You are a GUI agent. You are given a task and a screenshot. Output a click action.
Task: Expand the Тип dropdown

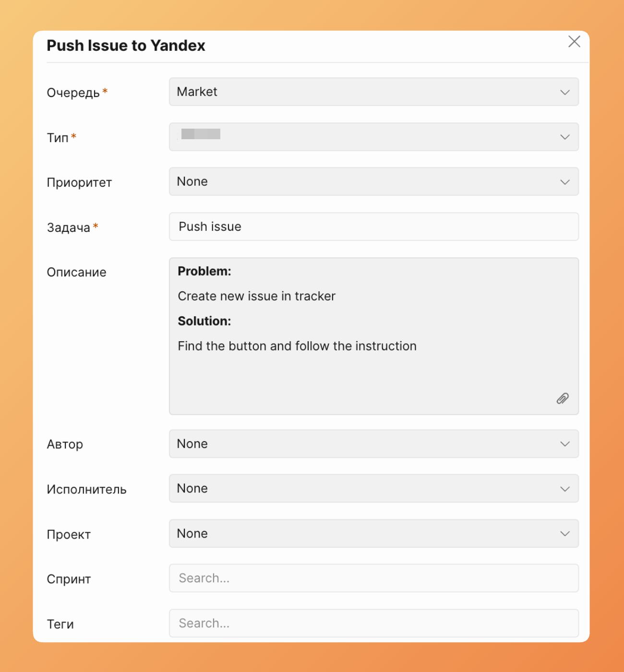(373, 137)
